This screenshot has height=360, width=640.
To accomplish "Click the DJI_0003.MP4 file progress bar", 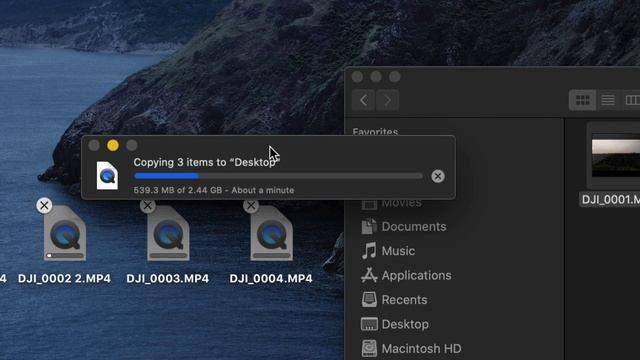I will coord(168,256).
